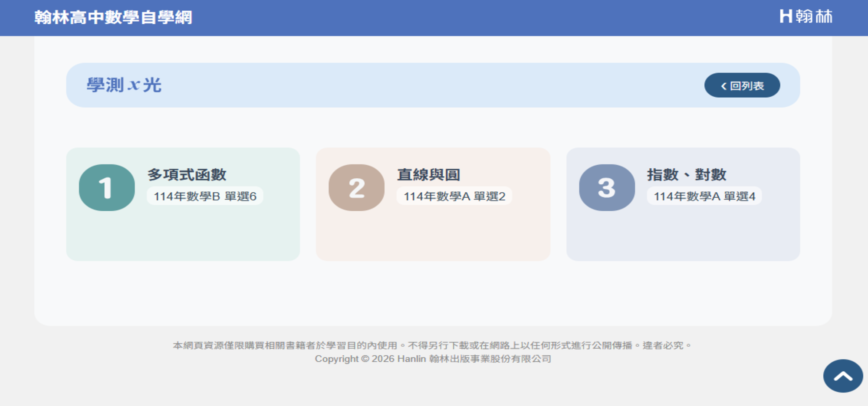
Task: Open the 指數、對數 topic title
Action: coord(686,174)
